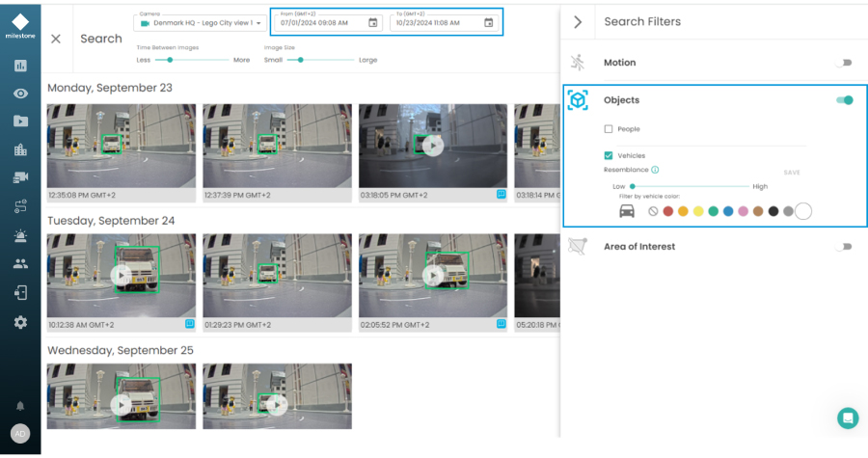Turn on Area of Interest toggle
The width and height of the screenshot is (868, 458).
coord(845,247)
